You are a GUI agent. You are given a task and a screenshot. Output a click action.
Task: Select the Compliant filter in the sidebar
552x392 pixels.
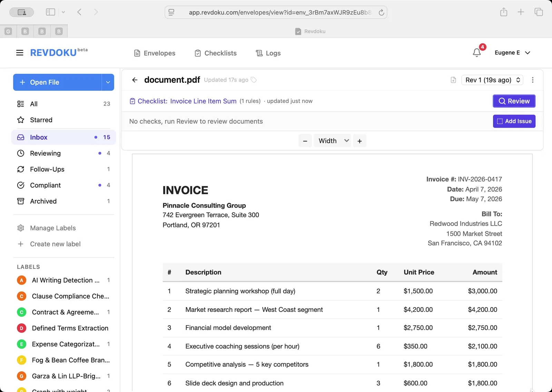coord(45,185)
